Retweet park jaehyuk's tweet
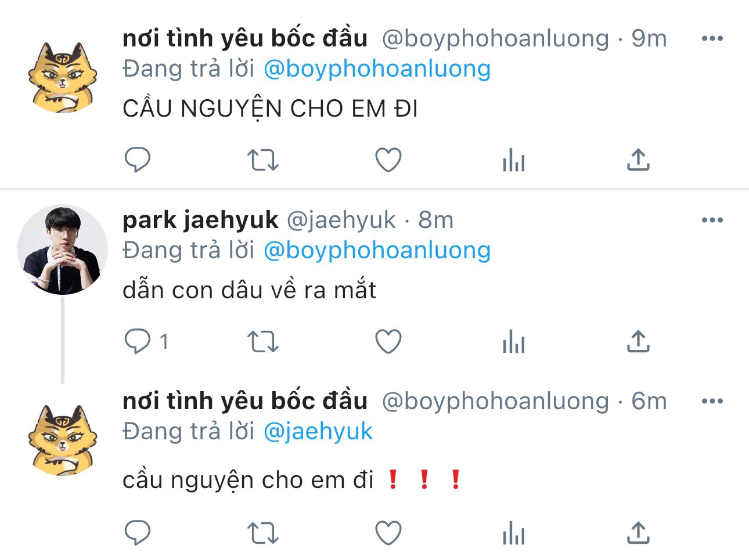The image size is (749, 560). (x=262, y=341)
